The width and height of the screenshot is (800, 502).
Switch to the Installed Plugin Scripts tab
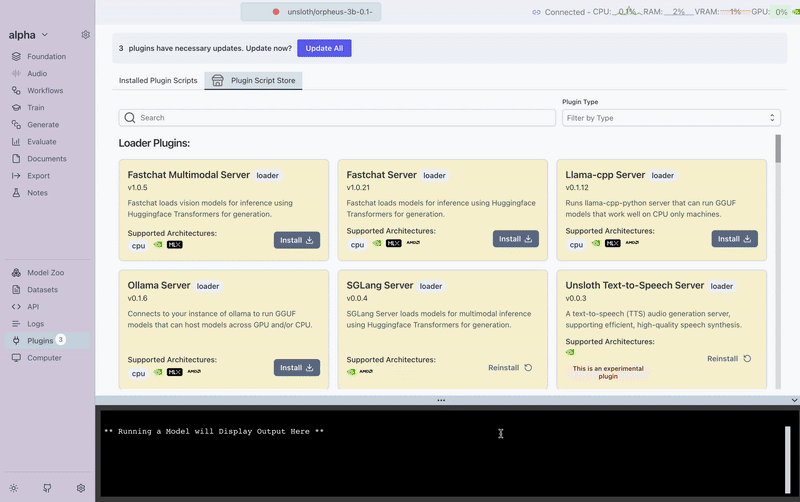(x=158, y=80)
